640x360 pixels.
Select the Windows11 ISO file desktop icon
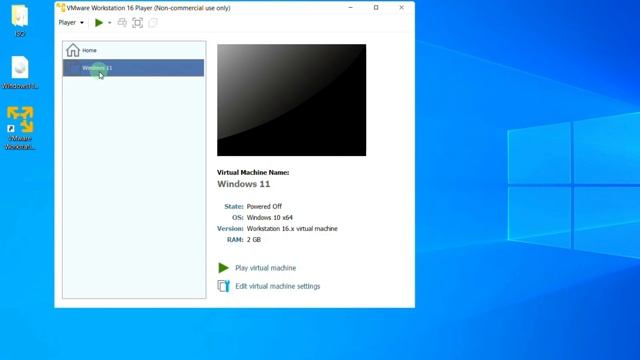click(x=20, y=73)
